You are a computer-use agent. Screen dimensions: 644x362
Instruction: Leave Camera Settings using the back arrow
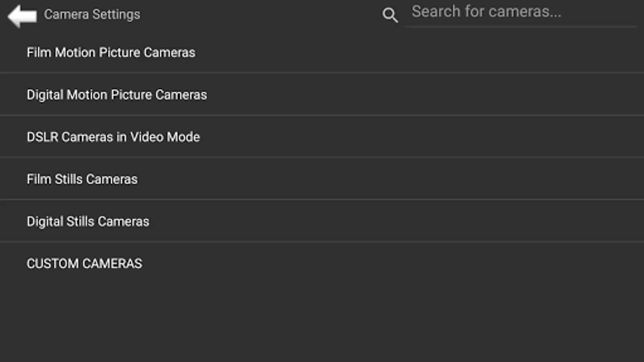22,16
